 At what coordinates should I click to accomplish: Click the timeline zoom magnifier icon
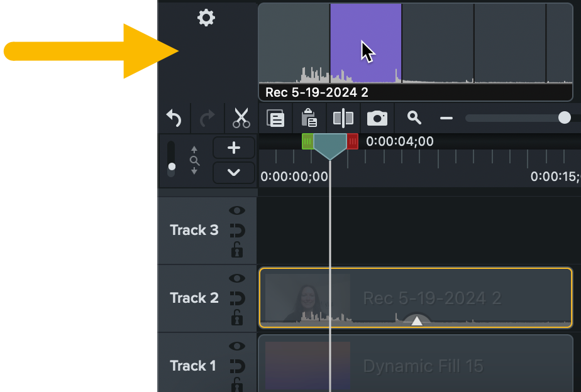point(414,117)
